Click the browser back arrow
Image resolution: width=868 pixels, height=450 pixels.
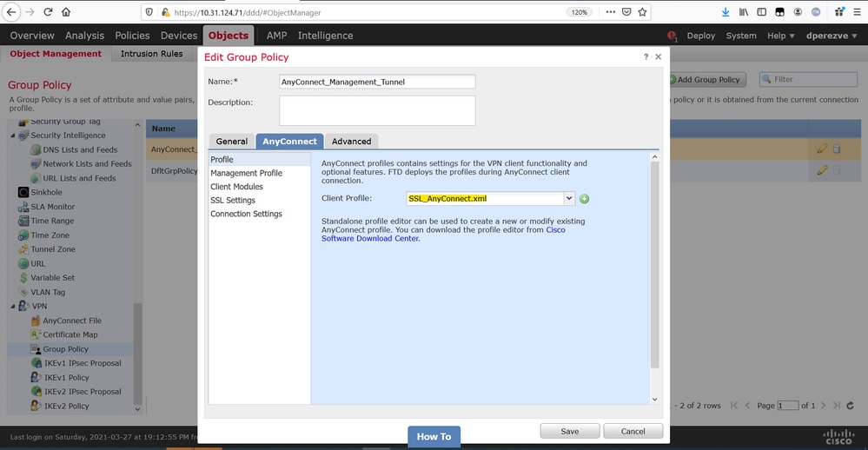point(11,11)
